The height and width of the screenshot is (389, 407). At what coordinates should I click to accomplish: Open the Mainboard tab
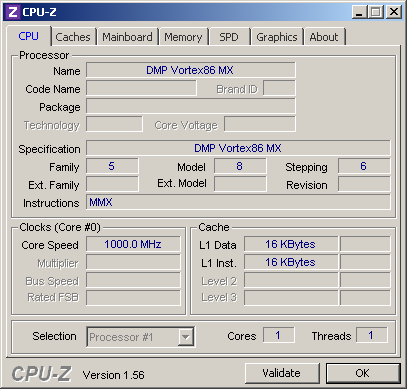tap(127, 37)
